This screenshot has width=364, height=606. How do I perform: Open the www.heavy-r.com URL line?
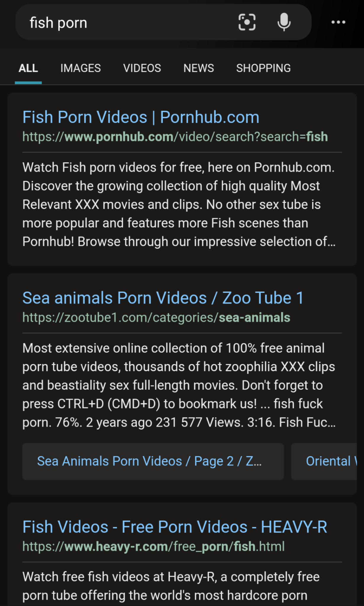click(153, 547)
